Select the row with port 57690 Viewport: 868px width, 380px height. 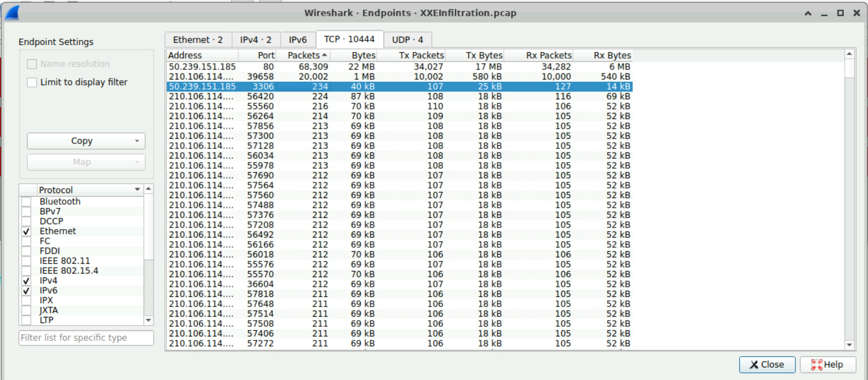click(399, 176)
